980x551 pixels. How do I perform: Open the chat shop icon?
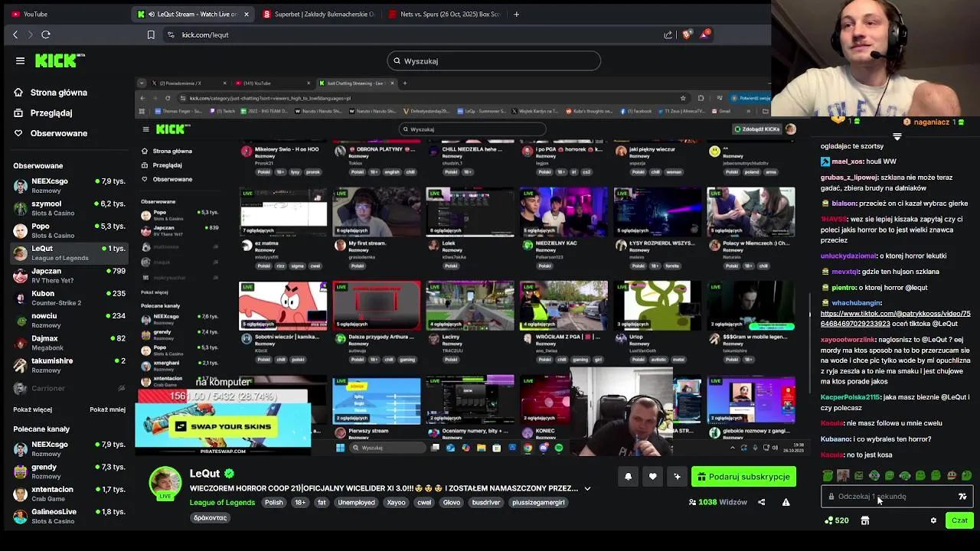point(865,520)
